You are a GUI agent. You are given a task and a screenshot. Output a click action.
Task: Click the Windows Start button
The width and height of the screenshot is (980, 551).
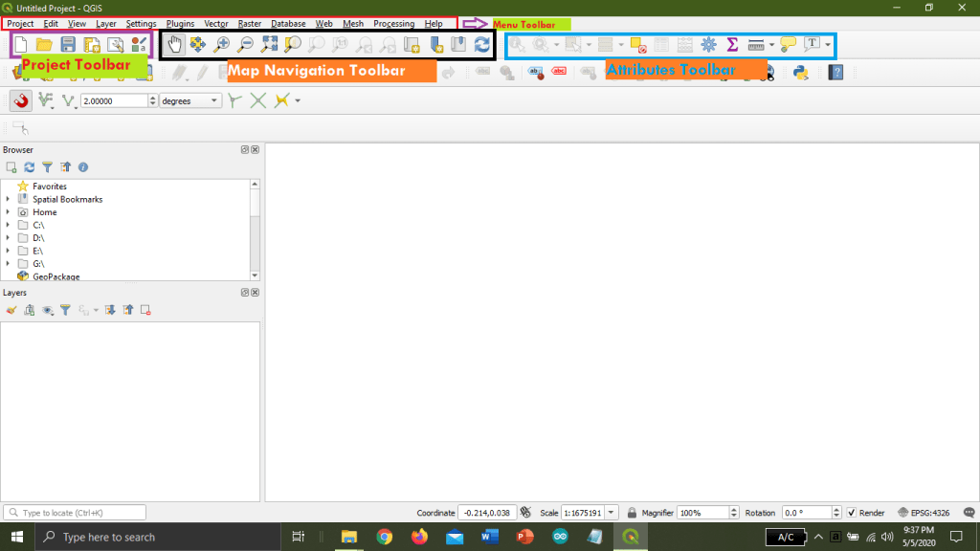tap(17, 537)
